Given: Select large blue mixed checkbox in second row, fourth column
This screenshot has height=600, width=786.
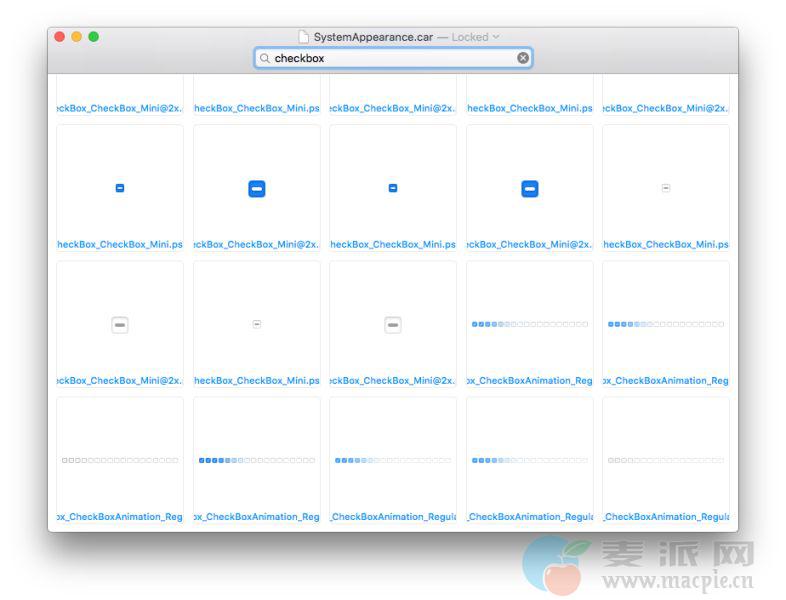Looking at the screenshot, I should pos(530,188).
